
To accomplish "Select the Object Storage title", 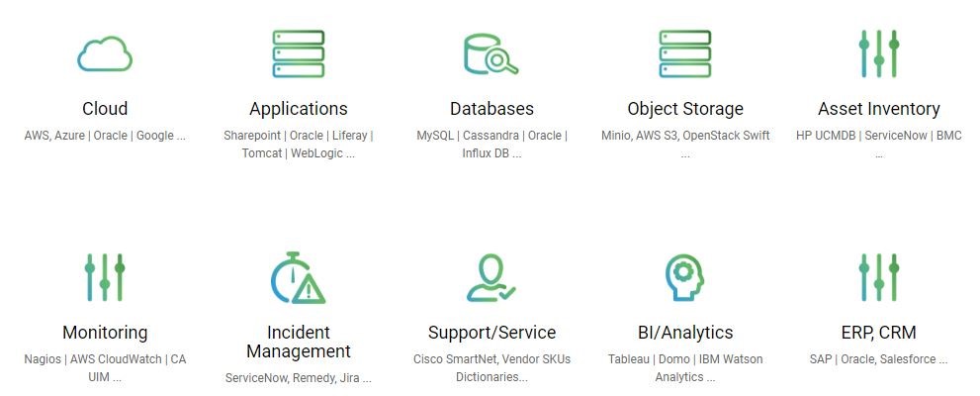I will click(685, 109).
